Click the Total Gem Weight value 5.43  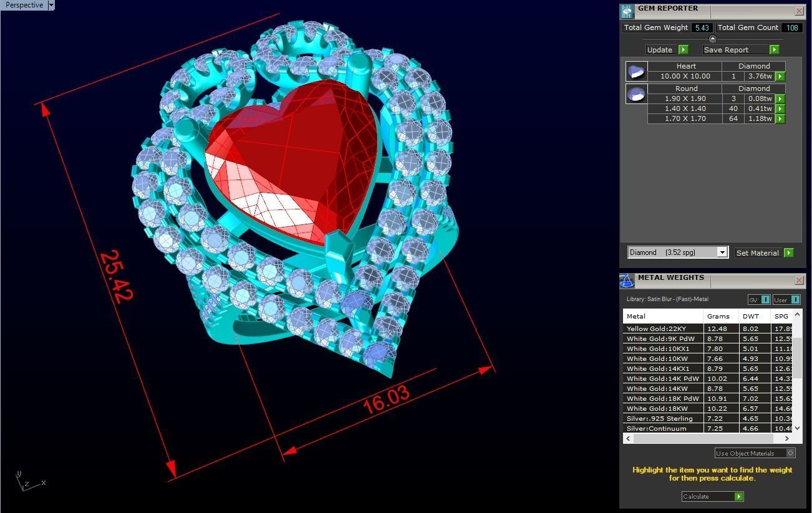[x=702, y=27]
